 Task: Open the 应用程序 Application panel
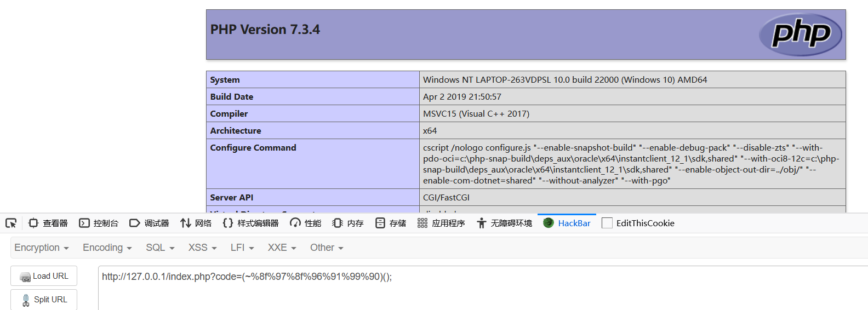point(441,223)
